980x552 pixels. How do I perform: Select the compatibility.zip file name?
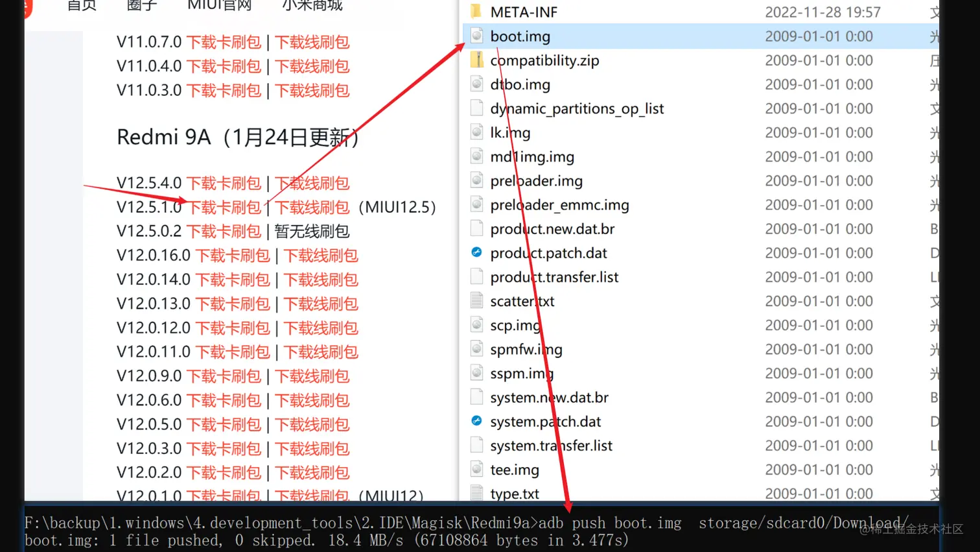[544, 60]
